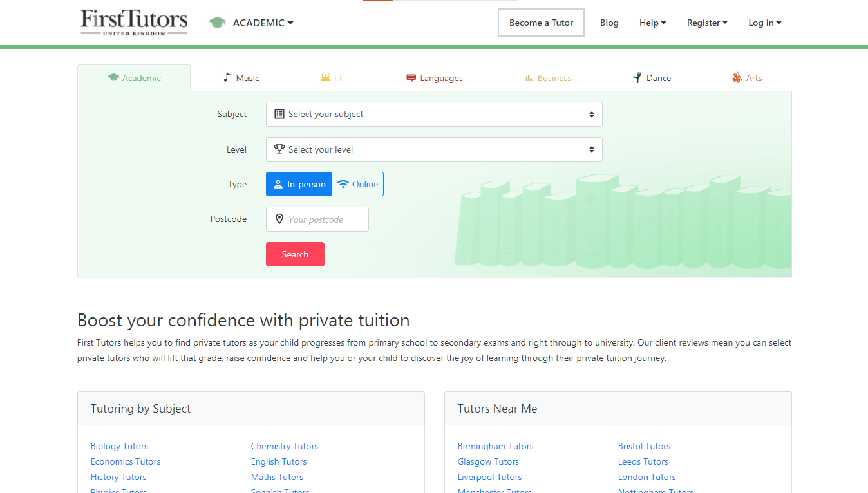Switch to the Dance tab

652,78
